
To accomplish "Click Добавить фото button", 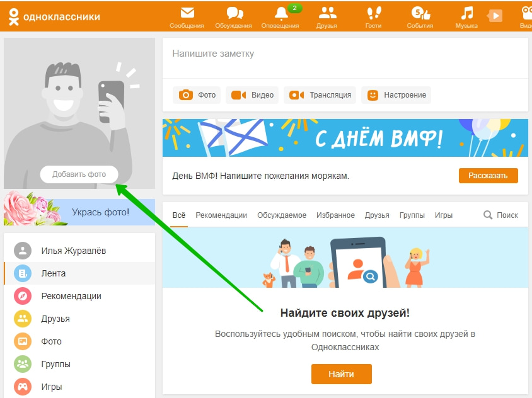I will click(79, 174).
